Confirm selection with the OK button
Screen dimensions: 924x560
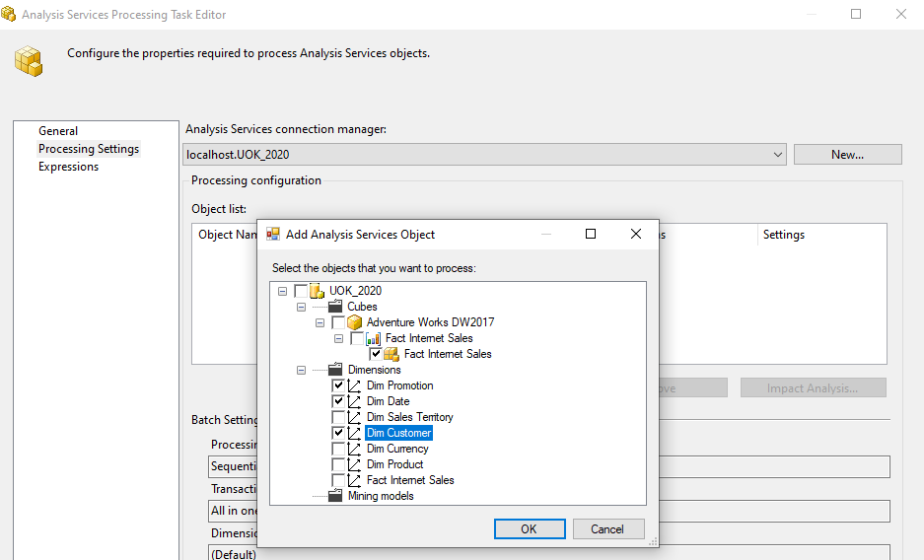529,529
